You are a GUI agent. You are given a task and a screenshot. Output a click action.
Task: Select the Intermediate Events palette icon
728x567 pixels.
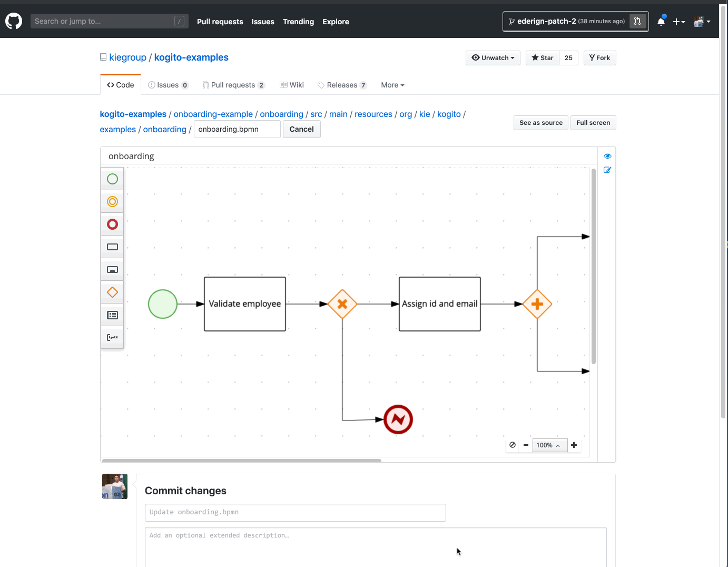[x=112, y=202]
